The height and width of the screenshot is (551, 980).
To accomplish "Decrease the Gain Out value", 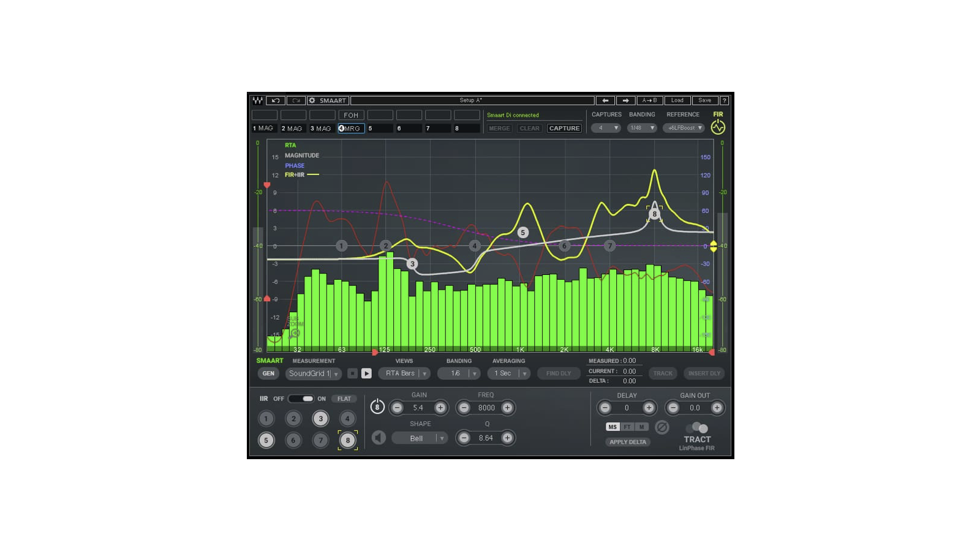I will (x=673, y=408).
